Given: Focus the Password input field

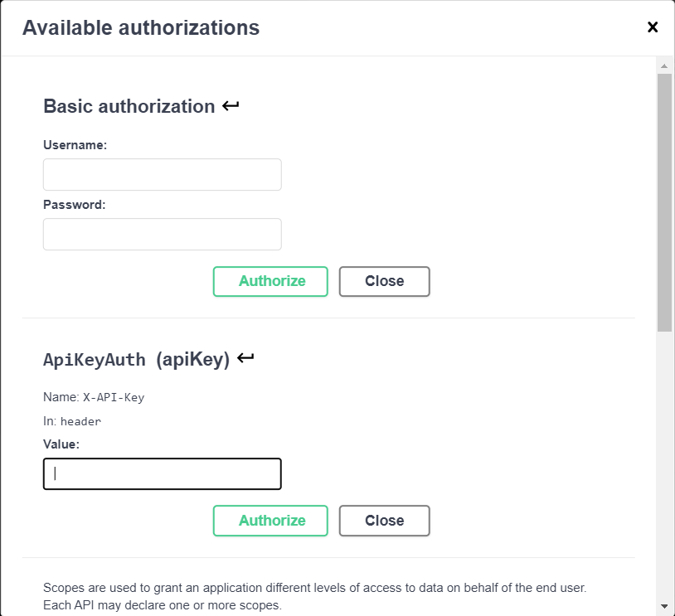Looking at the screenshot, I should click(163, 234).
